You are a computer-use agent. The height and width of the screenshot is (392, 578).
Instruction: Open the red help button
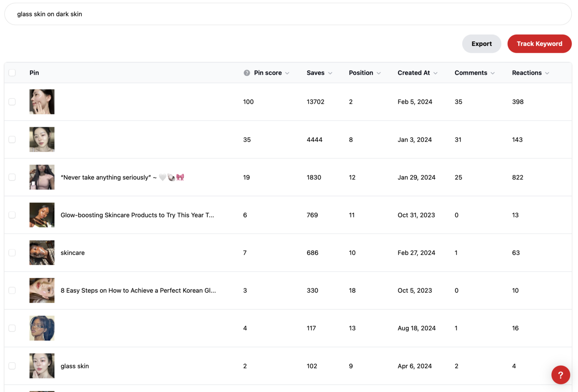tap(560, 375)
